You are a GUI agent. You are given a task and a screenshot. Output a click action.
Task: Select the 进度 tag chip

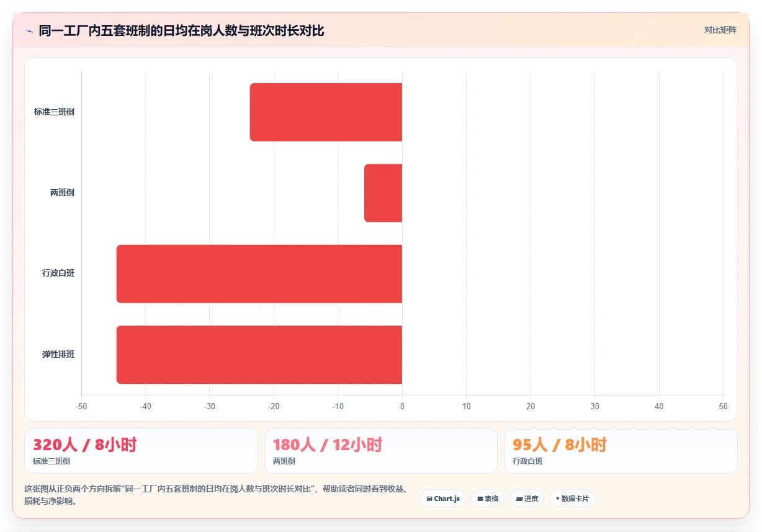coord(527,499)
